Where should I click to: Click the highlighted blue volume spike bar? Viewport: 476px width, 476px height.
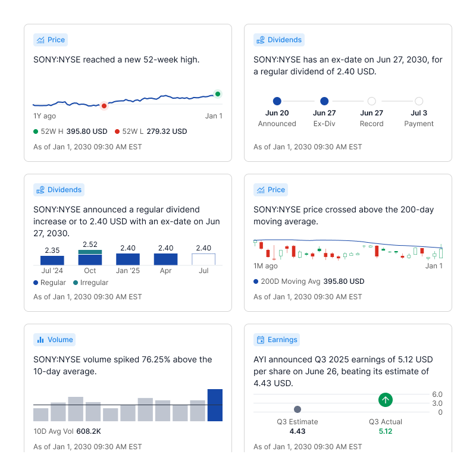click(215, 405)
